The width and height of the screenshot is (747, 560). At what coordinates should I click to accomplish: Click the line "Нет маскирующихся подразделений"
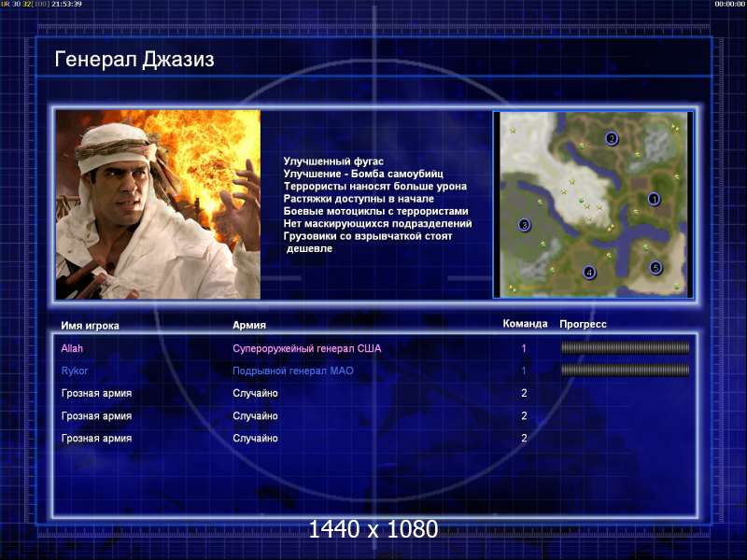378,223
